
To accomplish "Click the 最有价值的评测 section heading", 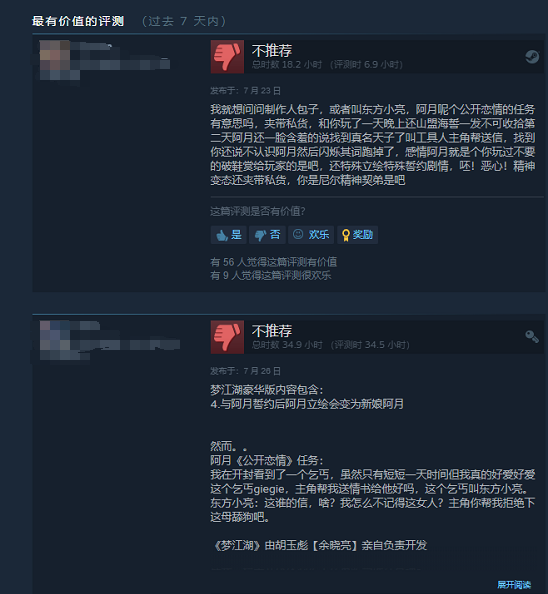I will coord(78,21).
